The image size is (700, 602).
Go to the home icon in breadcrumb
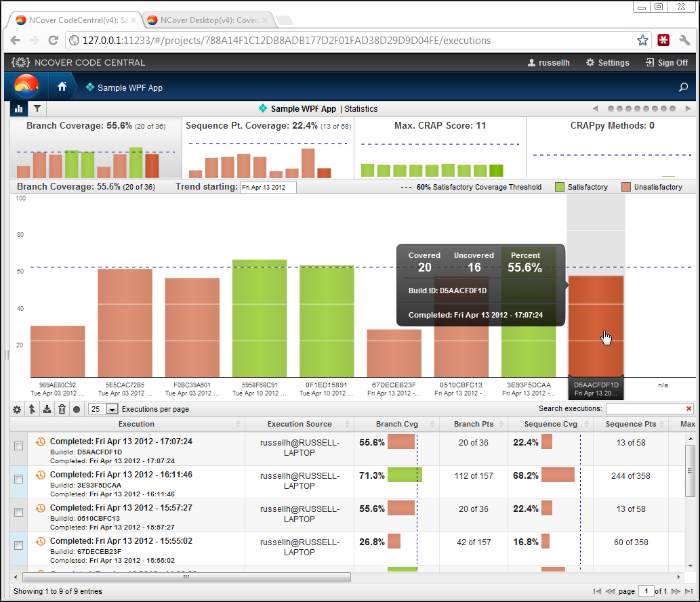tap(62, 87)
